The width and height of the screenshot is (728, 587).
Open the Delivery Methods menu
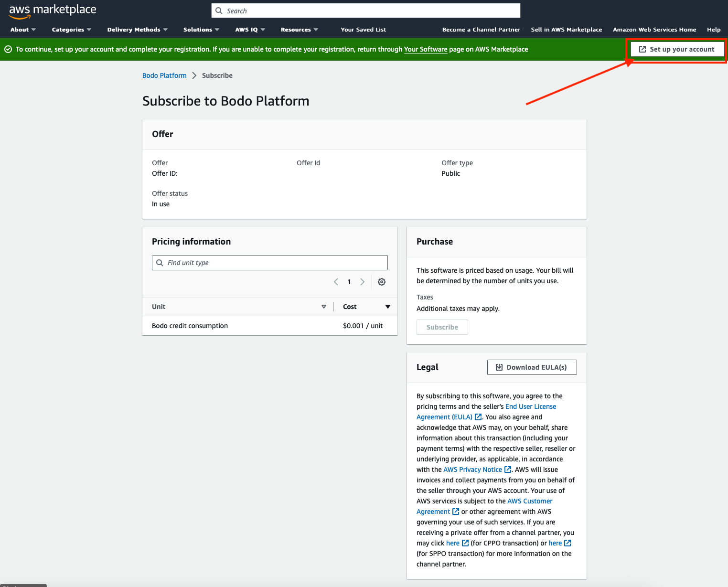(x=137, y=30)
